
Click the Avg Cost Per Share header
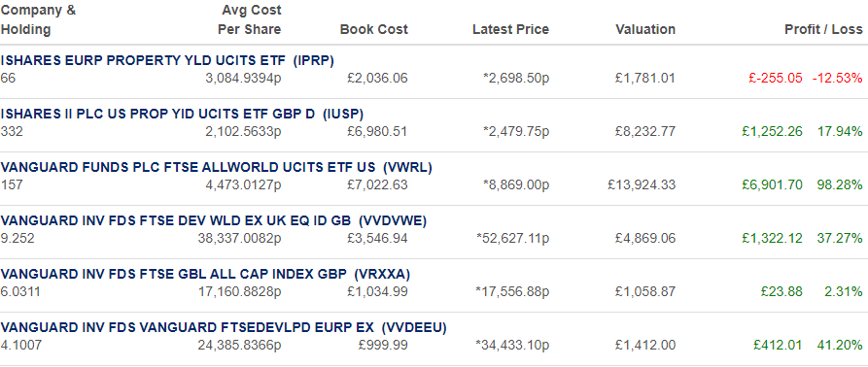coord(249,19)
